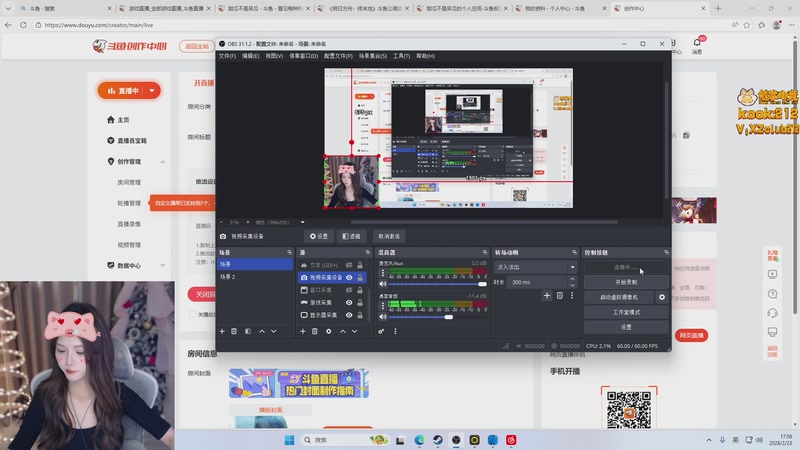The width and height of the screenshot is (800, 450).
Task: Mute the 麦克风/Aux speaker icon
Action: 383,284
